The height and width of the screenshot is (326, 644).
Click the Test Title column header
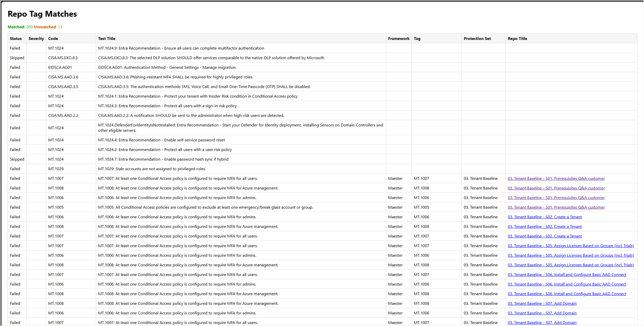[x=106, y=38]
